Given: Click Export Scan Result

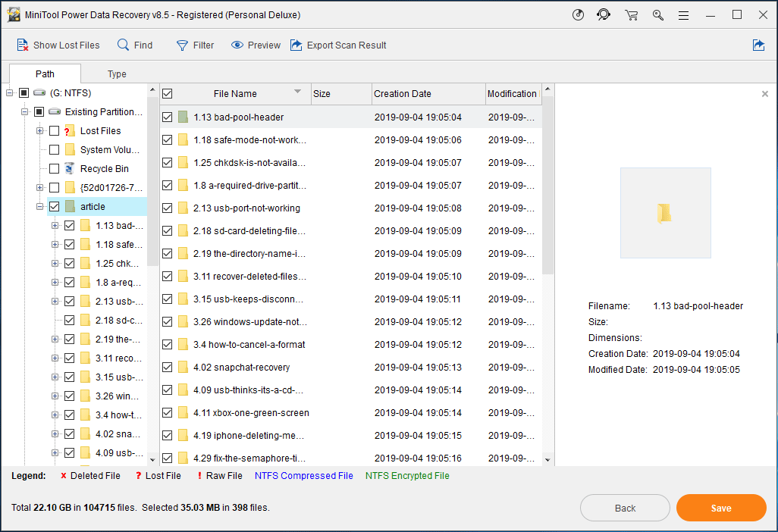Looking at the screenshot, I should click(338, 45).
